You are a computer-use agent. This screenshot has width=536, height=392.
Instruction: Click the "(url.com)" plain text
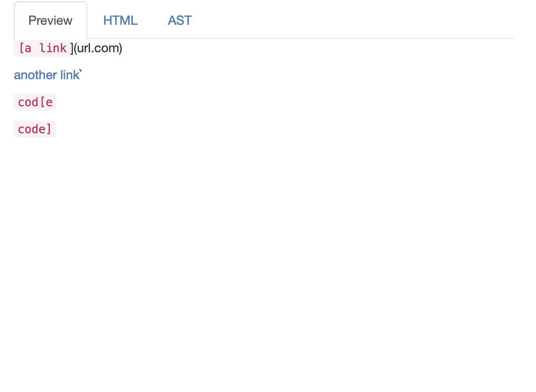[98, 48]
